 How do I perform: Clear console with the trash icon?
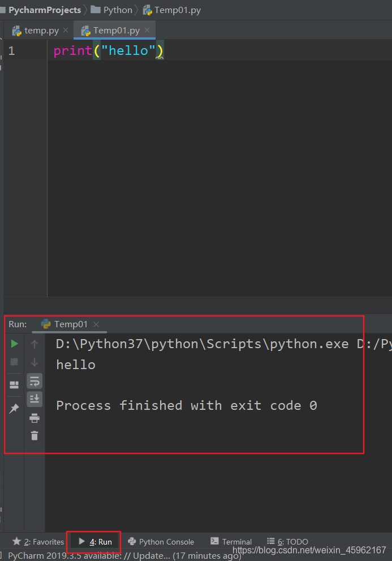coord(35,436)
